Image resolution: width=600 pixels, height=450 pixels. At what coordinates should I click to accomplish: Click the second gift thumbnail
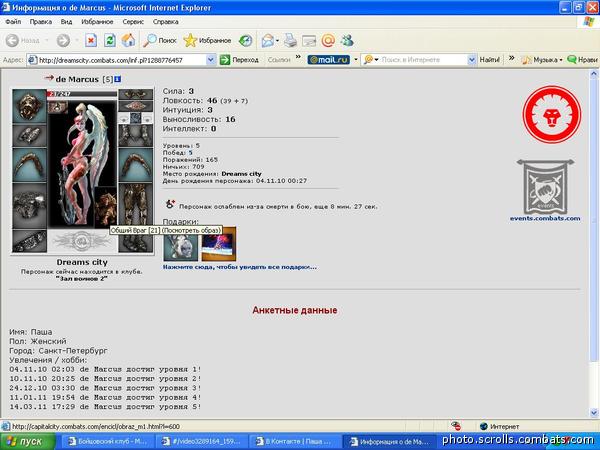pos(219,244)
